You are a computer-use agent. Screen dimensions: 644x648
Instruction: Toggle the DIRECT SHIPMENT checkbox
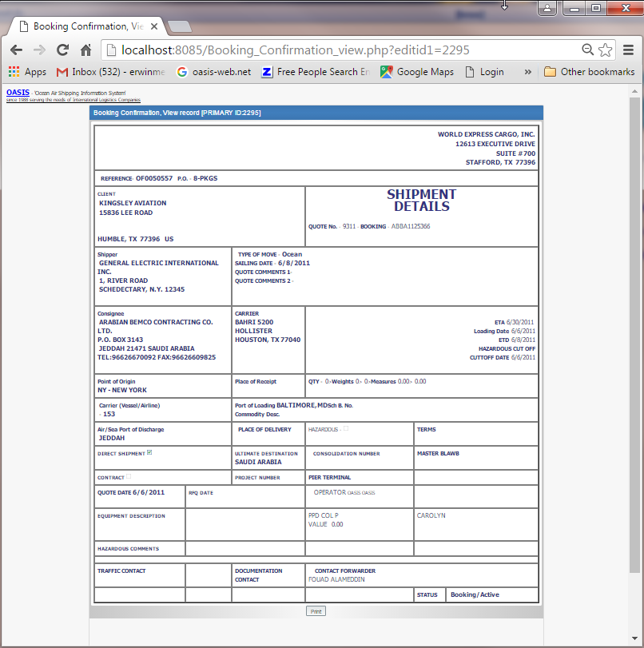(149, 452)
